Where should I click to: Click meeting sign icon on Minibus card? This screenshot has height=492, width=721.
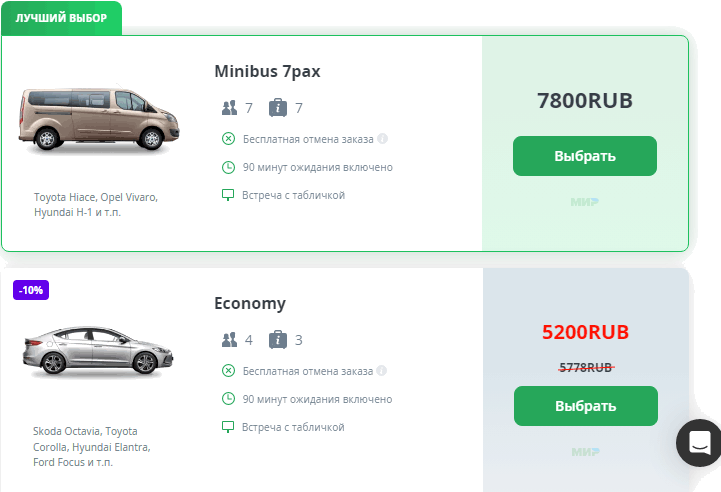[x=228, y=195]
